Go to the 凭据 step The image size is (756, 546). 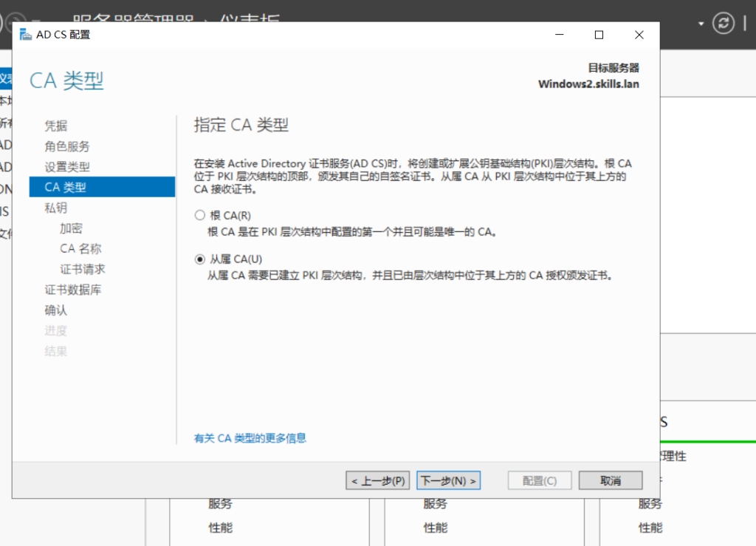pos(56,126)
